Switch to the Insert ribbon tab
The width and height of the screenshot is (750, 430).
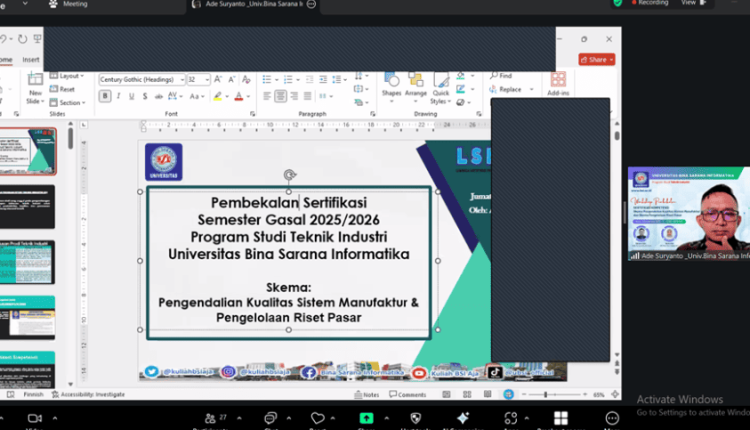click(x=31, y=60)
